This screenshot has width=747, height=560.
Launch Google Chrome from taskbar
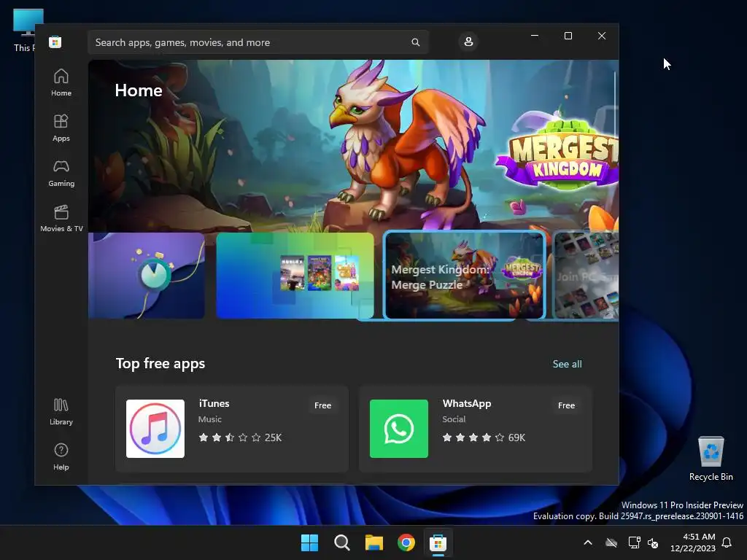tap(406, 542)
